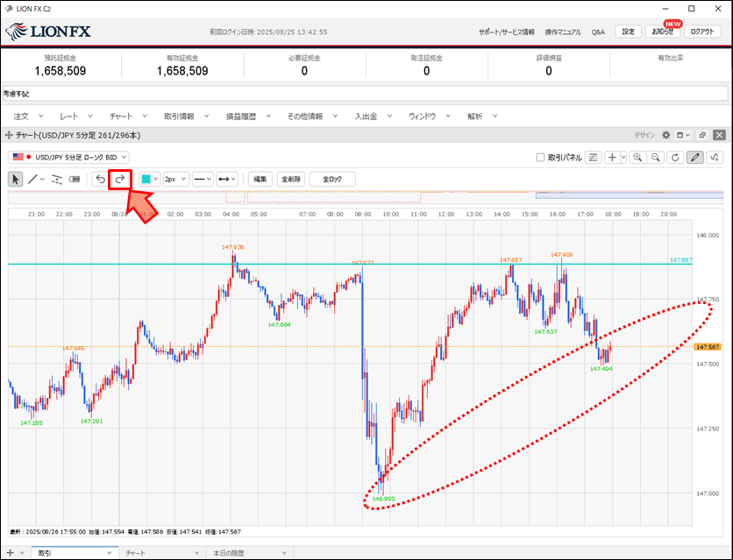Open the 損益履歴 menu
This screenshot has width=733, height=560.
click(246, 116)
